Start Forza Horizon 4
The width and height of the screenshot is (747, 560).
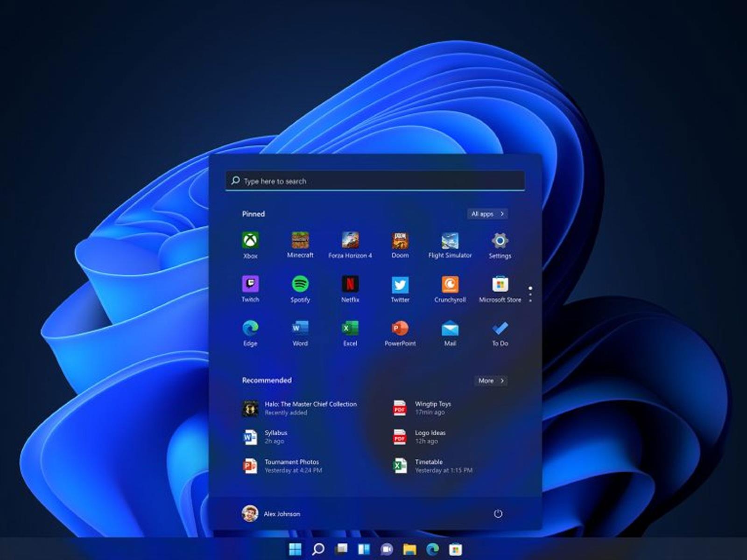pyautogui.click(x=350, y=241)
